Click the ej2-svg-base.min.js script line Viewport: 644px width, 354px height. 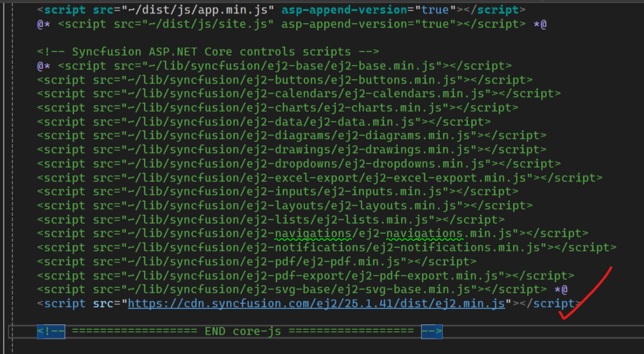[302, 289]
